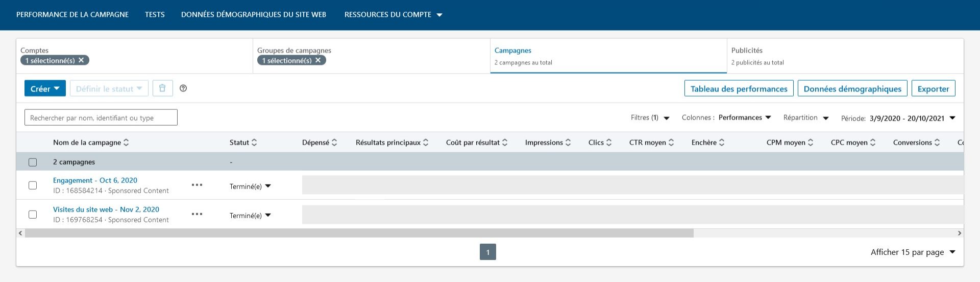Open Ressources du compte menu

click(x=393, y=15)
